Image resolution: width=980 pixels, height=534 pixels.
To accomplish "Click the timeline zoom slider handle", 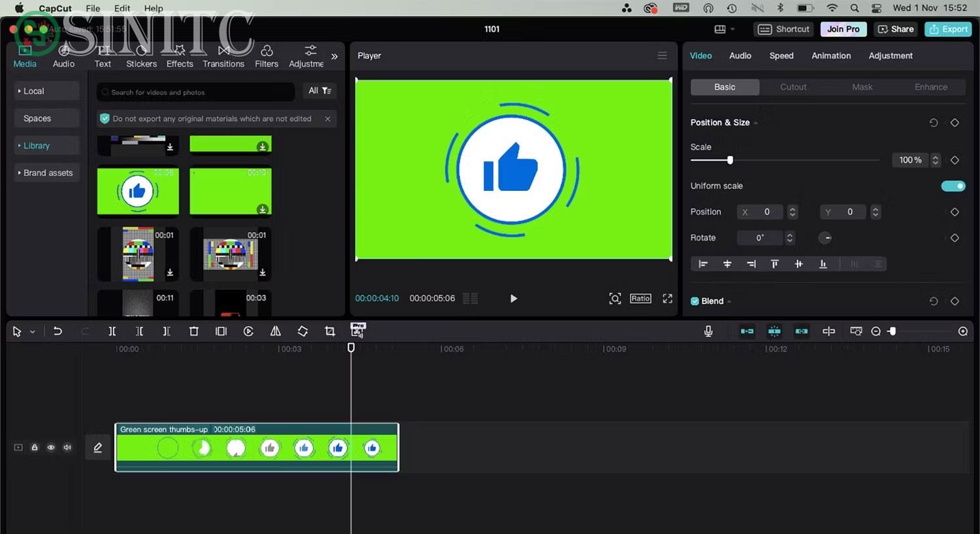I will tap(892, 331).
